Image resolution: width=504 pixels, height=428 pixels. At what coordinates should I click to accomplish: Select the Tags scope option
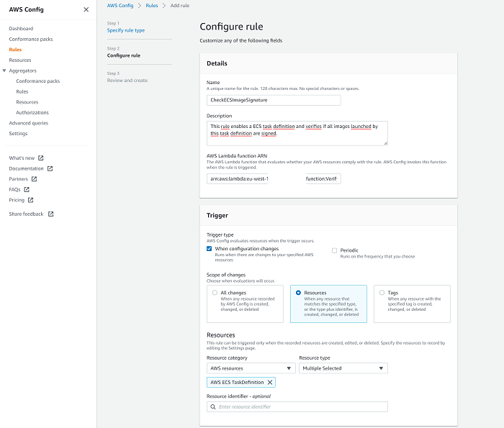point(382,293)
